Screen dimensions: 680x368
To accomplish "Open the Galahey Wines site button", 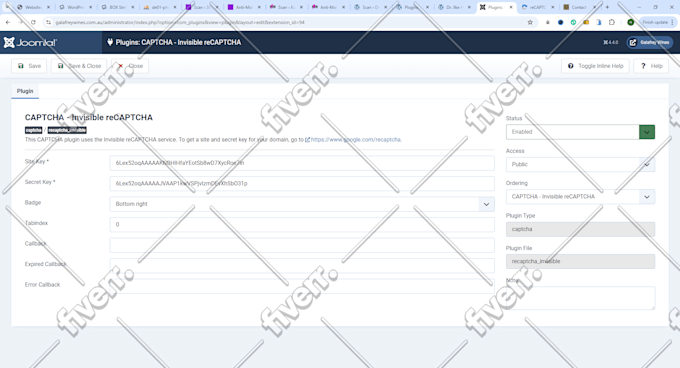I will point(650,42).
